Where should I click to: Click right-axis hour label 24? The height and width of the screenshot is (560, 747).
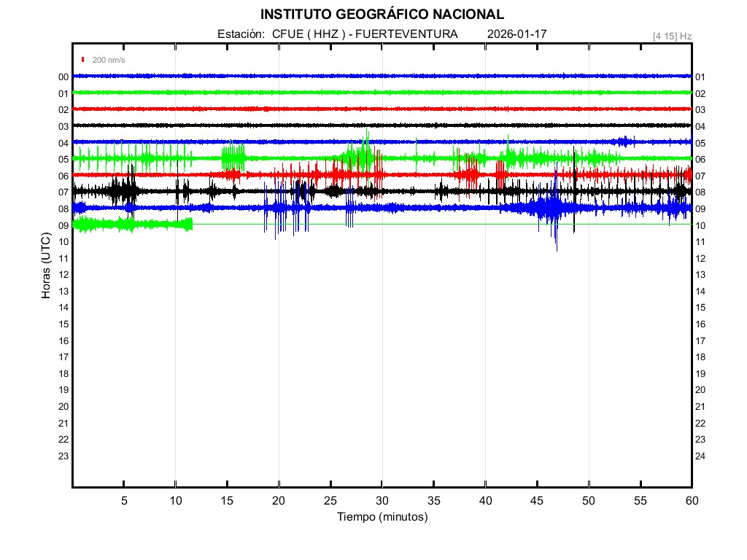[x=700, y=456]
